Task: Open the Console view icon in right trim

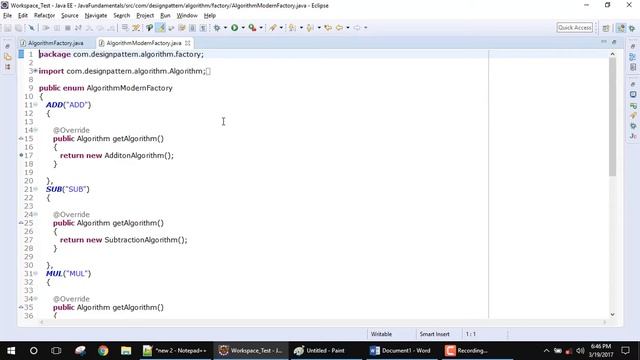Action: point(633,95)
